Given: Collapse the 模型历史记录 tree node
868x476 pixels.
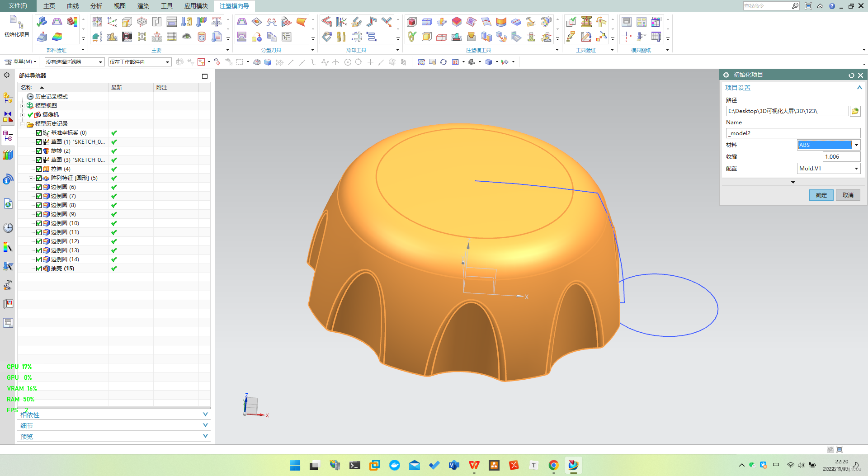Looking at the screenshot, I should 22,124.
